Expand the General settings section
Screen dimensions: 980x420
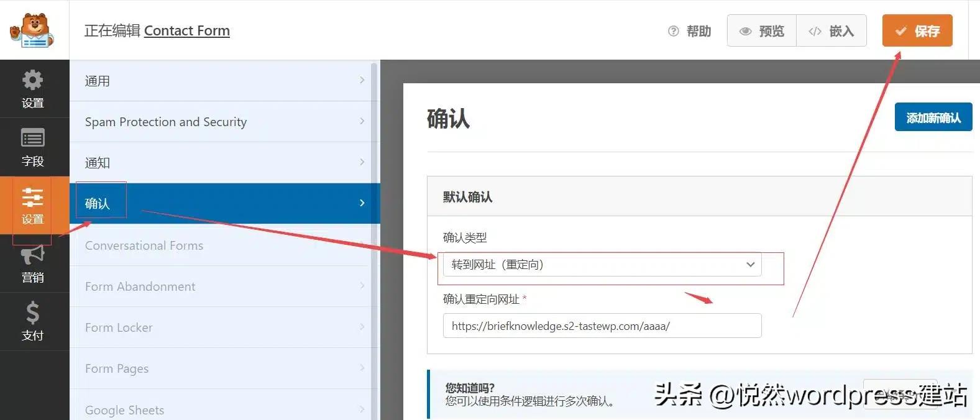(224, 81)
